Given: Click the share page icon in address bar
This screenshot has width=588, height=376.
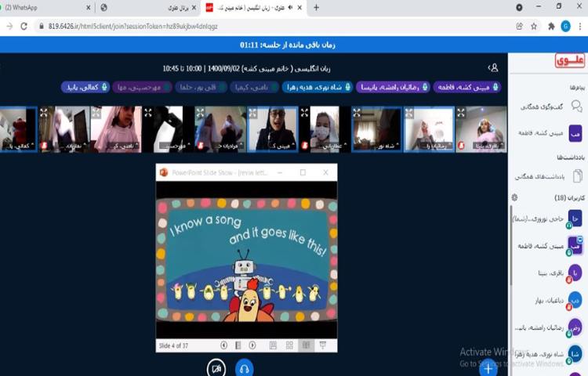Looking at the screenshot, I should tap(519, 26).
